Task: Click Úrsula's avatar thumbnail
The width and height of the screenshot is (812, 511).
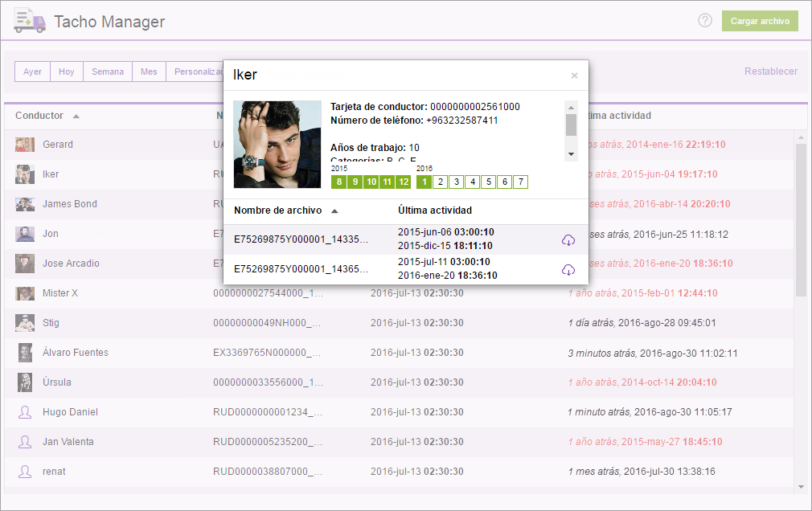Action: click(x=25, y=382)
